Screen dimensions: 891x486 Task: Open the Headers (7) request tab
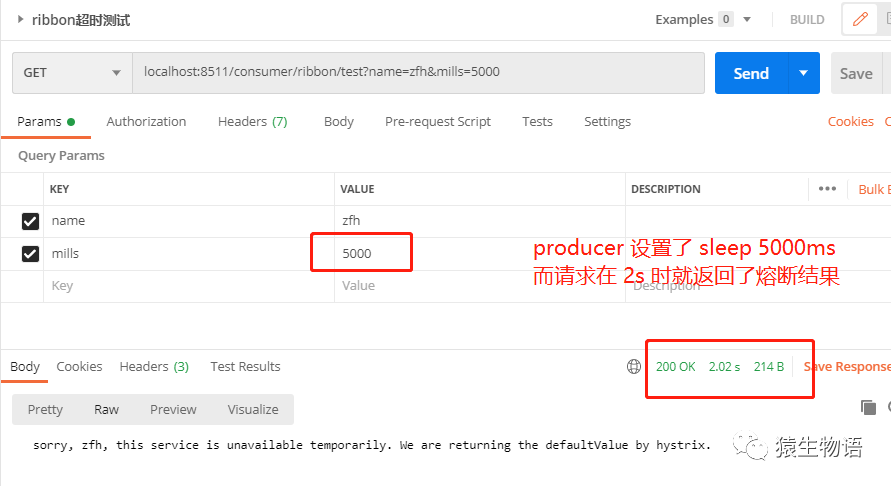[x=252, y=122]
